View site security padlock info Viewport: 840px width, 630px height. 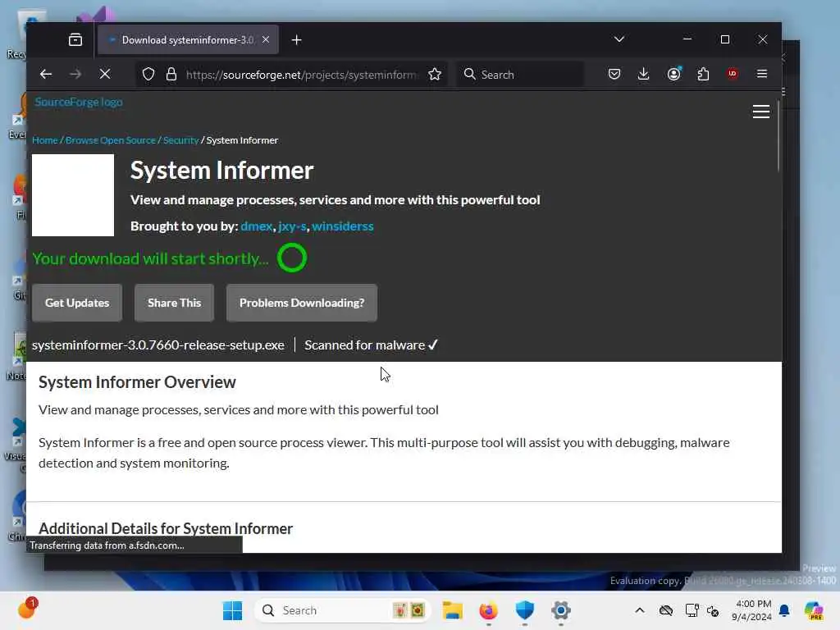171,74
